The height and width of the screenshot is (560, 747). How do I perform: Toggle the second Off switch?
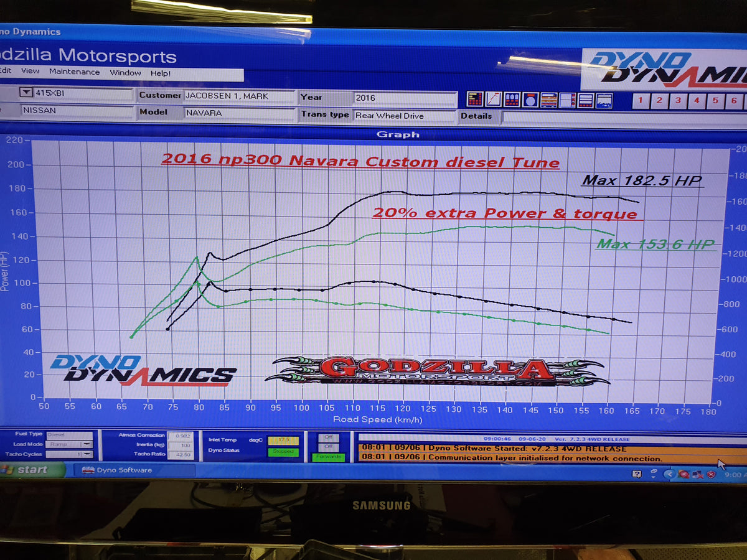coord(329,447)
